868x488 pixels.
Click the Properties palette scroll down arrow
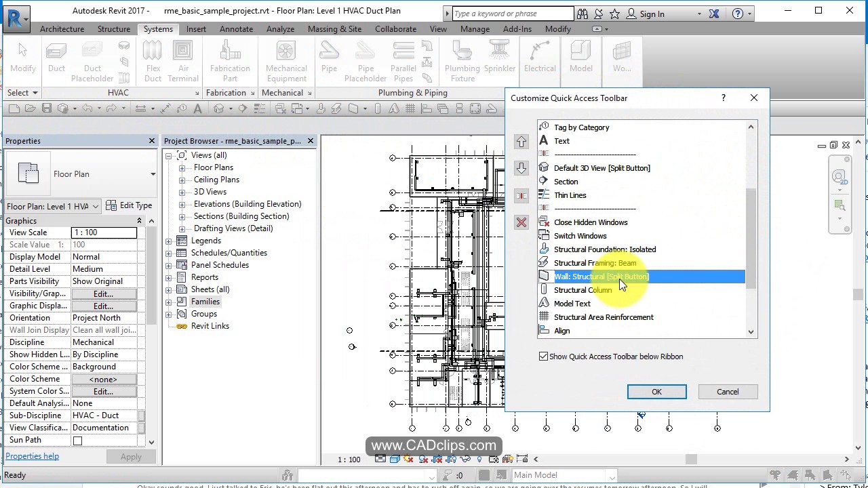151,442
